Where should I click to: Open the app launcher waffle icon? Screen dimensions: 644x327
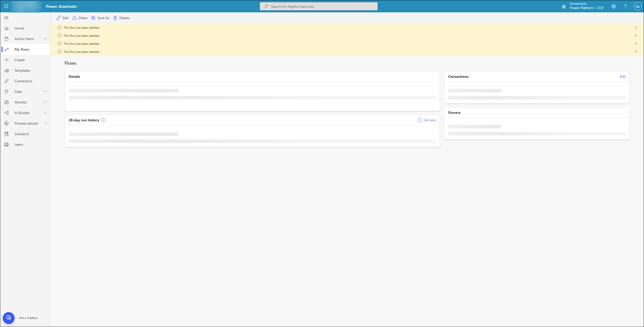point(6,6)
